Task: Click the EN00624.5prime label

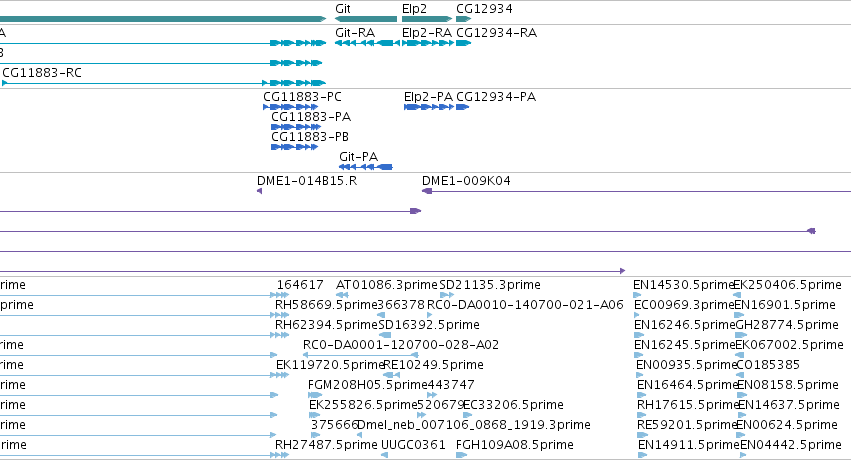Action: (x=787, y=426)
